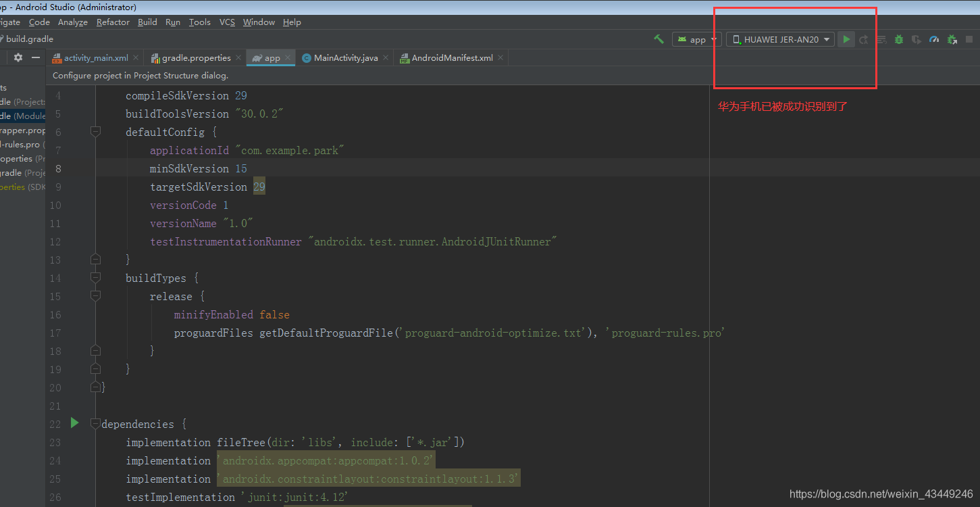980x507 pixels.
Task: Close the AndroidManifest.xml tab
Action: (500, 58)
